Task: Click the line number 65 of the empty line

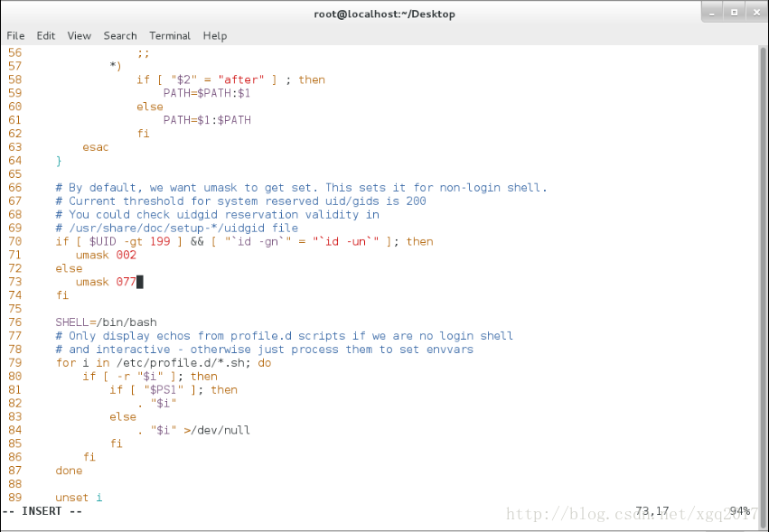Action: coord(14,174)
